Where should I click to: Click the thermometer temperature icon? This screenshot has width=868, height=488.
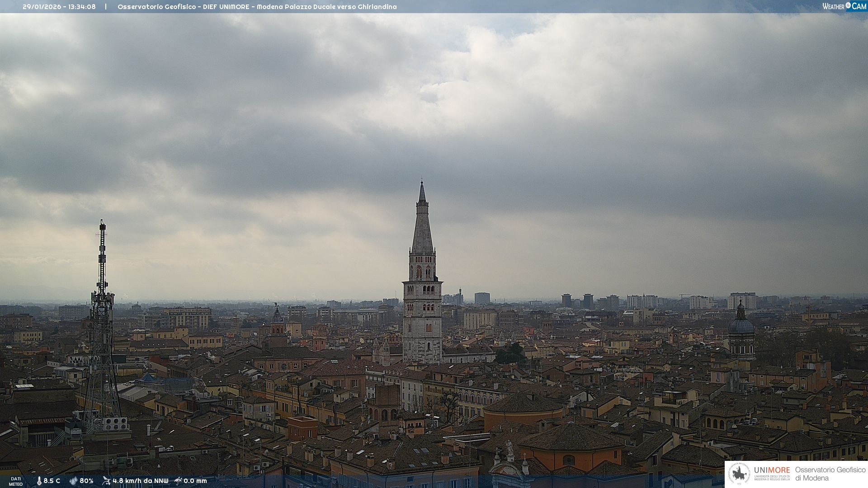click(x=39, y=481)
